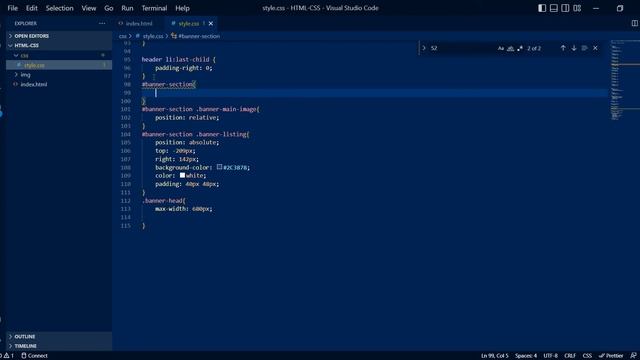The image size is (640, 360).
Task: Switch to the index.html editor tab
Action: (139, 24)
